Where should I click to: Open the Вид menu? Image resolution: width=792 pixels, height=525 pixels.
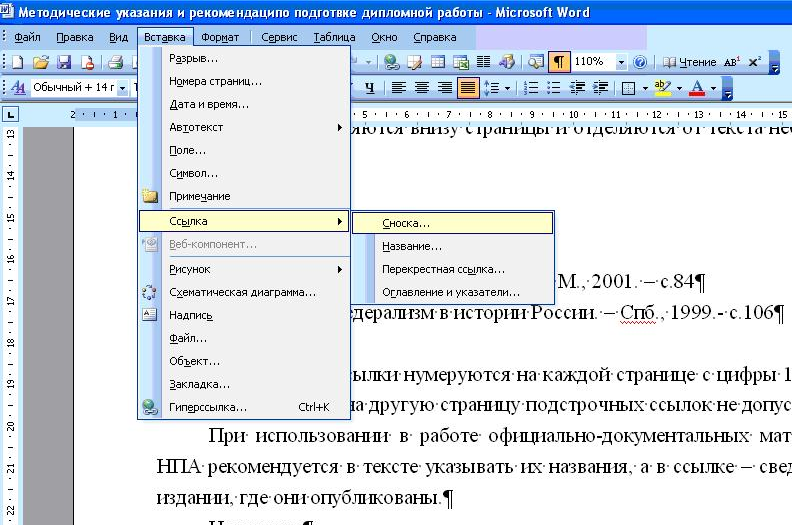(x=118, y=37)
